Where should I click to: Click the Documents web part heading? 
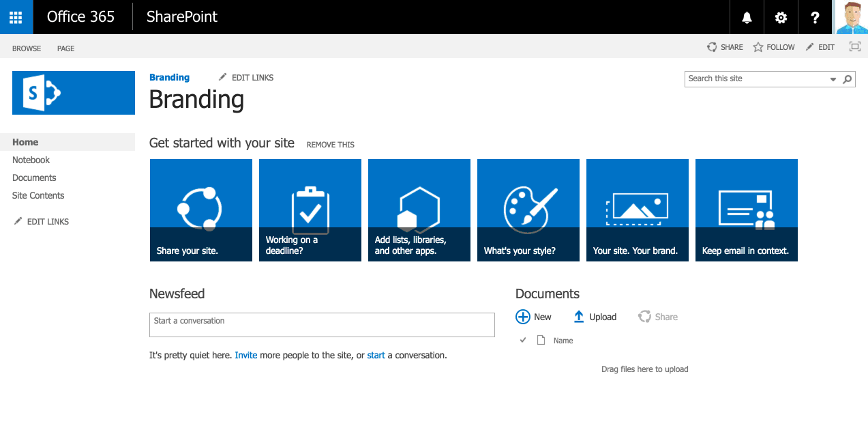(x=548, y=294)
